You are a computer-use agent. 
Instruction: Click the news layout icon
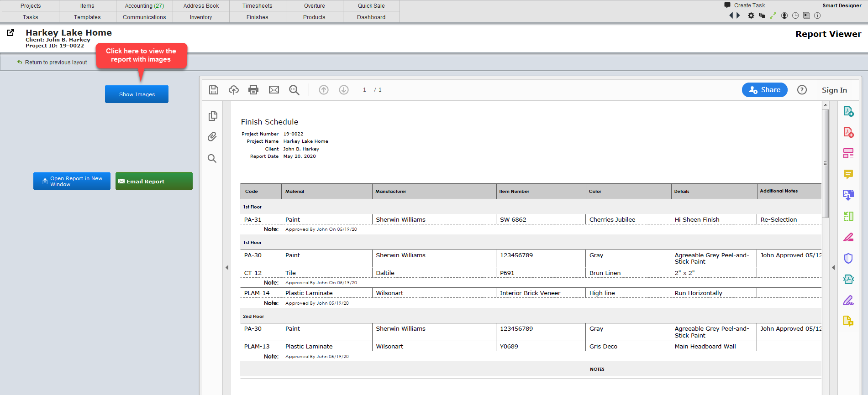click(806, 16)
